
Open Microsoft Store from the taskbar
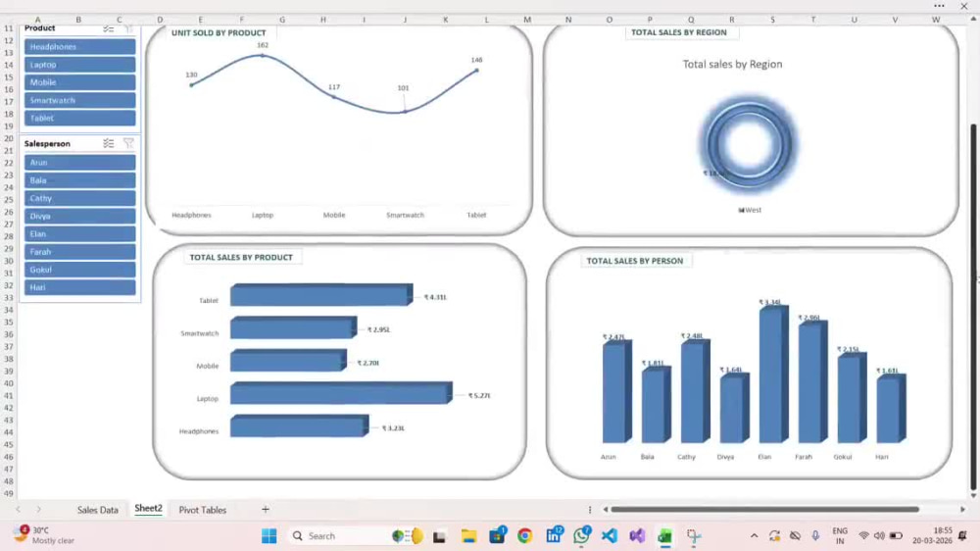click(x=498, y=535)
